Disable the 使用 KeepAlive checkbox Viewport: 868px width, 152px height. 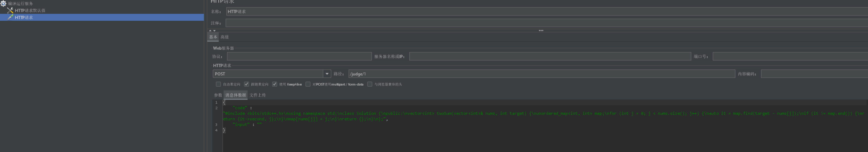point(275,84)
